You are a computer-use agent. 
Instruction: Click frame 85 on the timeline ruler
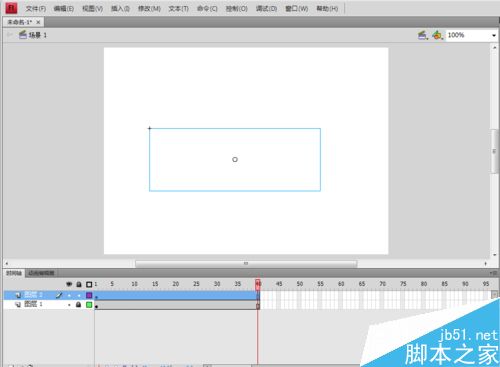tap(444, 284)
